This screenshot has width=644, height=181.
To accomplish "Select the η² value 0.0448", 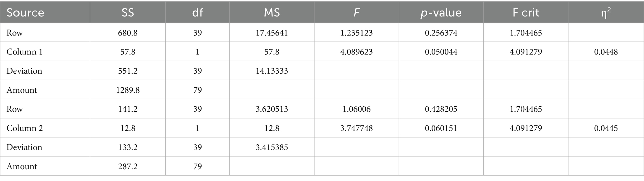I will [606, 52].
